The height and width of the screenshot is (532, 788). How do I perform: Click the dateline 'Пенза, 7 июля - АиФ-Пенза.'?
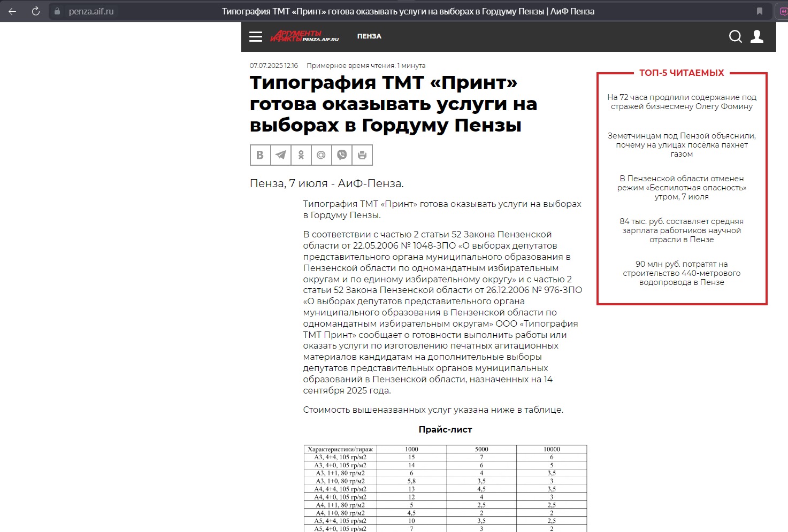click(x=327, y=183)
